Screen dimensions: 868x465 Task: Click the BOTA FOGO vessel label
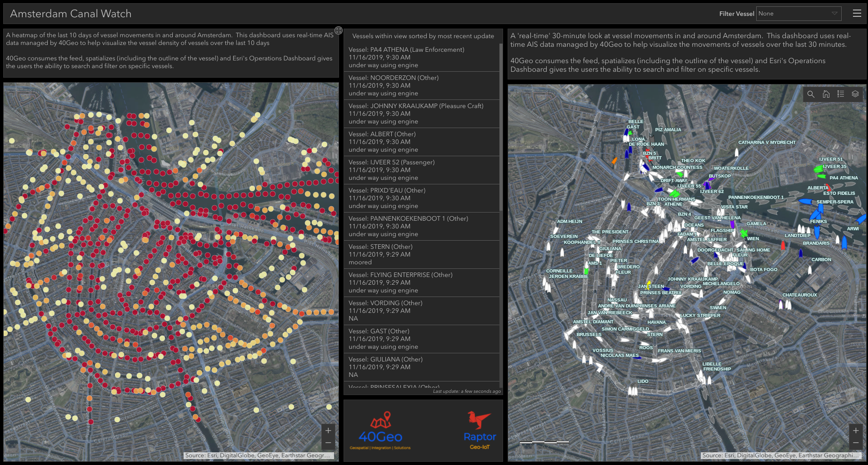coord(763,270)
